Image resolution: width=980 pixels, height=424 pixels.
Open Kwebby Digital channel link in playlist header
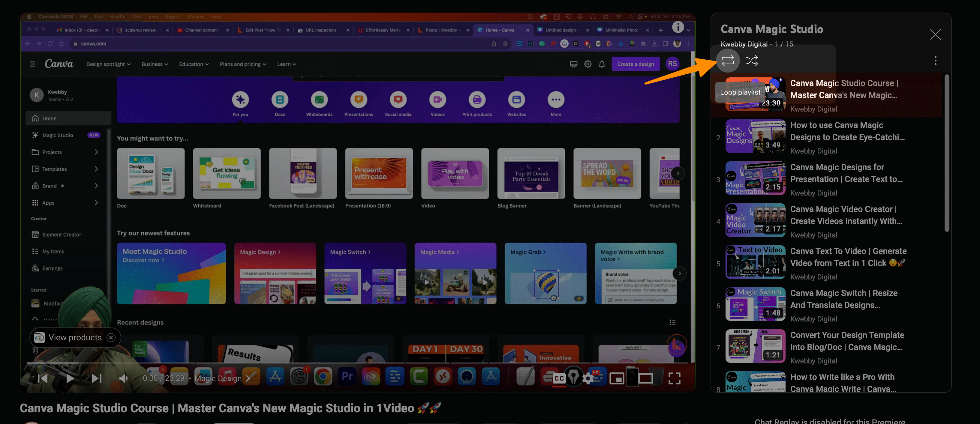744,44
